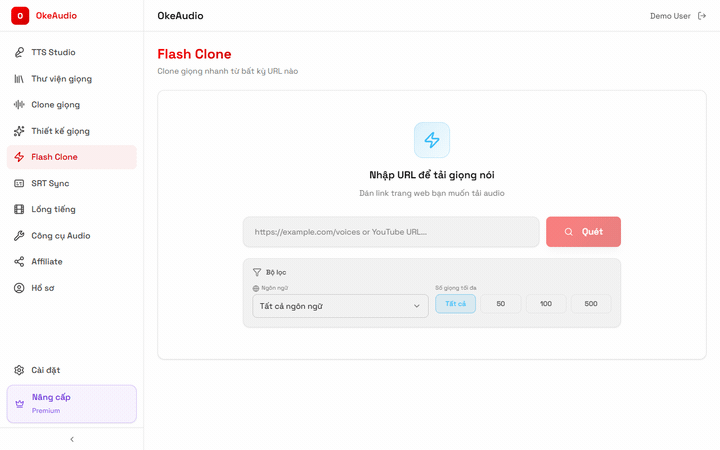Image resolution: width=720 pixels, height=450 pixels.
Task: Open the SRT Sync menu item
Action: (50, 183)
